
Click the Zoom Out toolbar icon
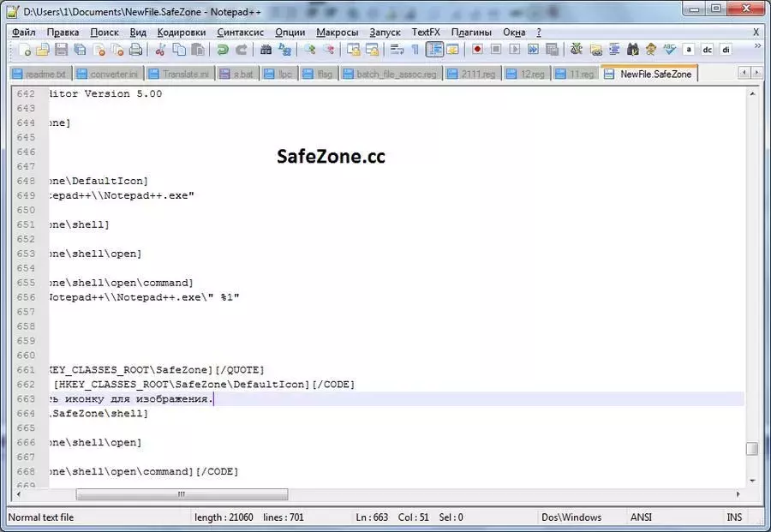coord(328,50)
